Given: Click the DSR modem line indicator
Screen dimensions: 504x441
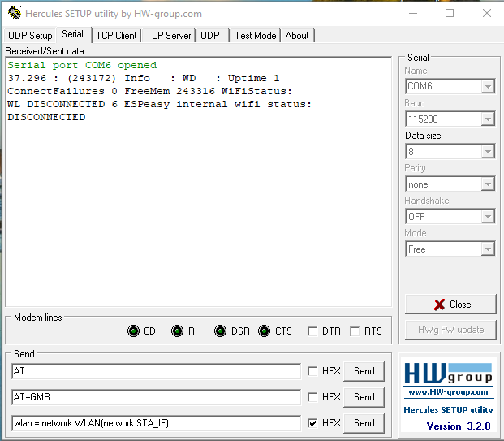Looking at the screenshot, I should [220, 331].
